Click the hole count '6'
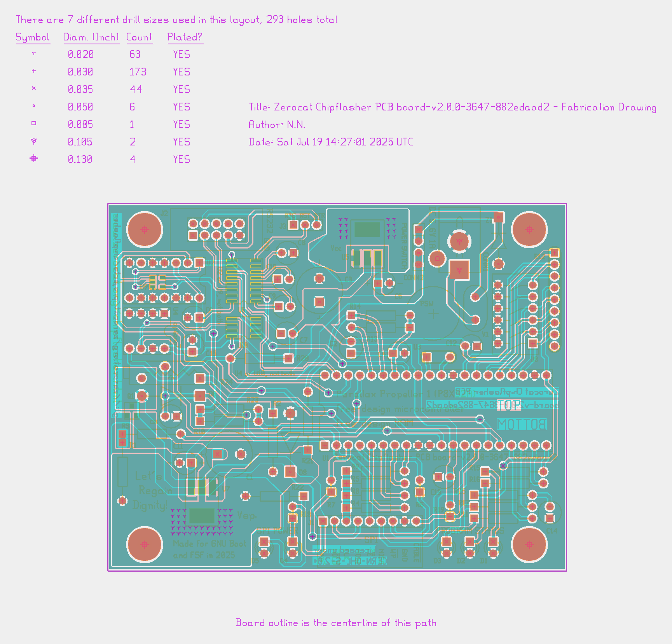672x644 pixels. click(x=132, y=107)
